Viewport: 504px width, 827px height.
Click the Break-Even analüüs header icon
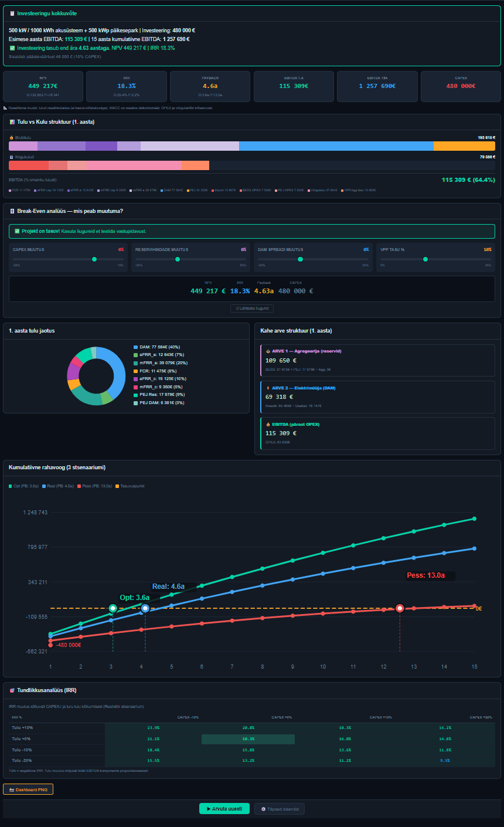(x=12, y=211)
